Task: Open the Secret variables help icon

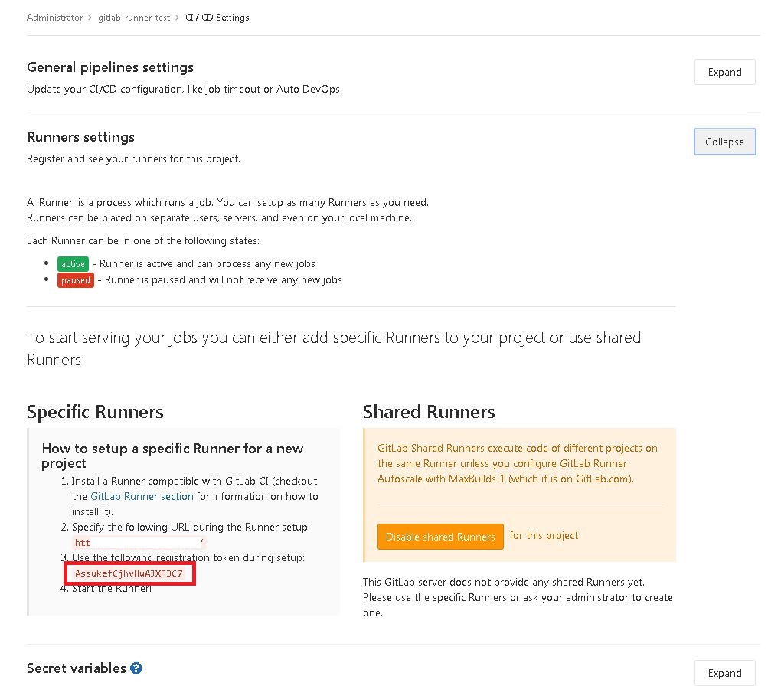Action: pos(136,668)
